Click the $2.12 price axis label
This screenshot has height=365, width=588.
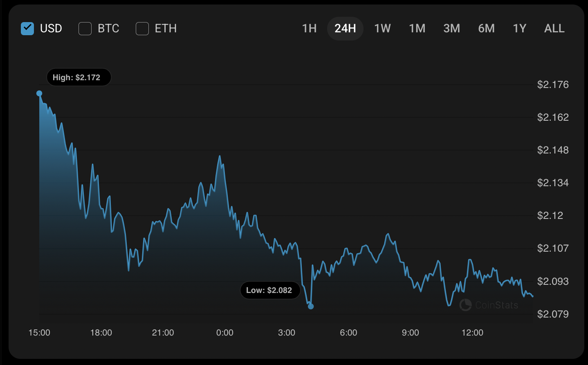pos(550,216)
